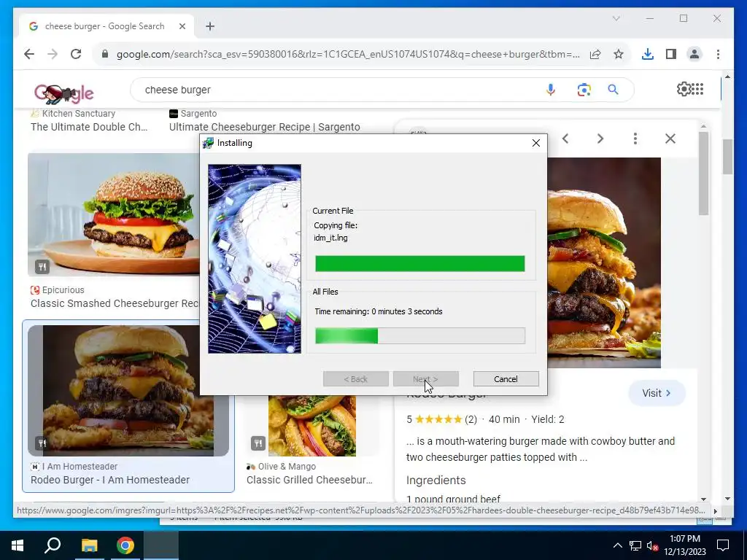Image resolution: width=747 pixels, height=560 pixels.
Task: Open Google apps grid icon
Action: [697, 89]
